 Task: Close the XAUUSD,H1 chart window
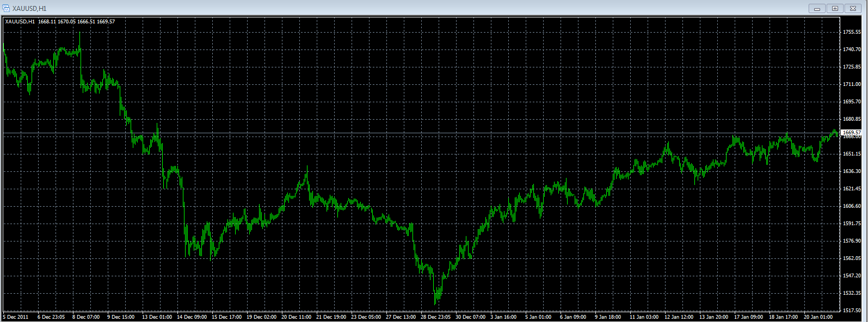coord(853,8)
